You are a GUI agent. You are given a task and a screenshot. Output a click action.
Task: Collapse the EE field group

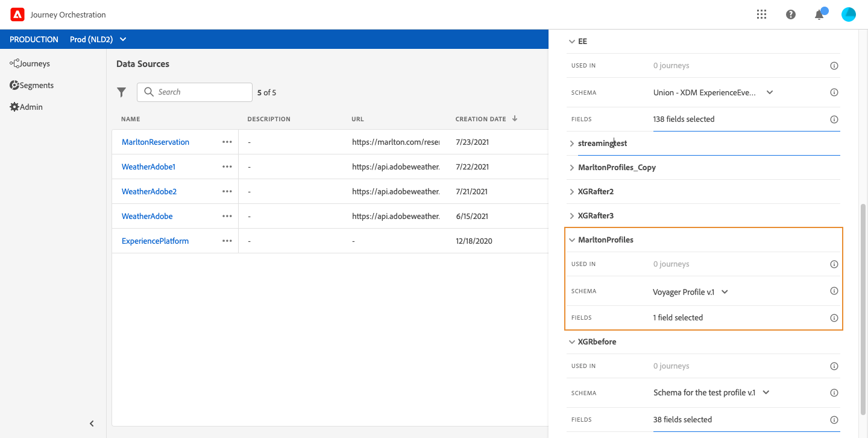[572, 42]
